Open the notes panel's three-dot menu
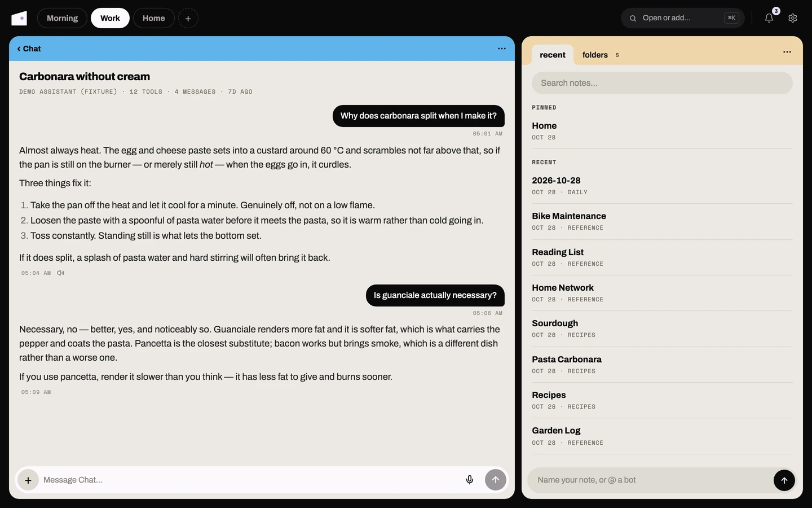812x508 pixels. 787,52
